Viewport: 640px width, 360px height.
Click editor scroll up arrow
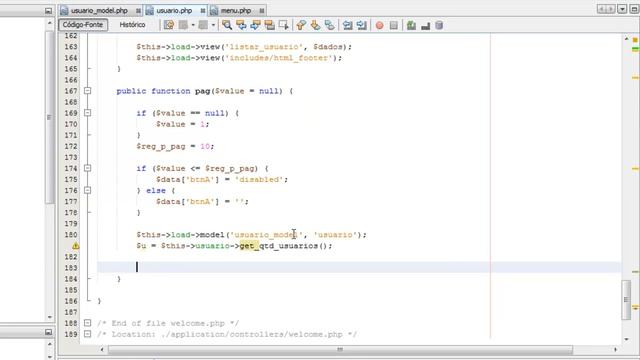[627, 38]
